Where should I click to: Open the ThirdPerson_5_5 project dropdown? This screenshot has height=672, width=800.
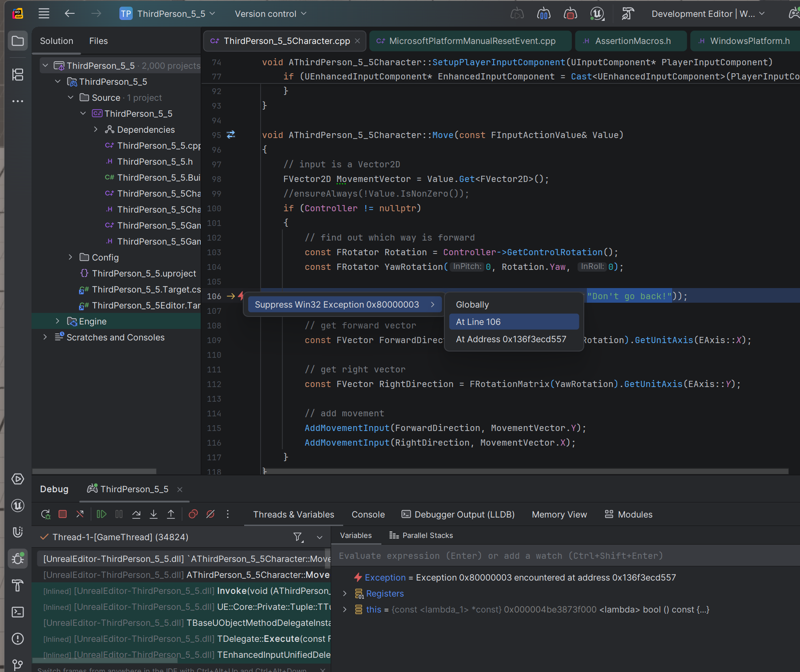[x=168, y=14]
